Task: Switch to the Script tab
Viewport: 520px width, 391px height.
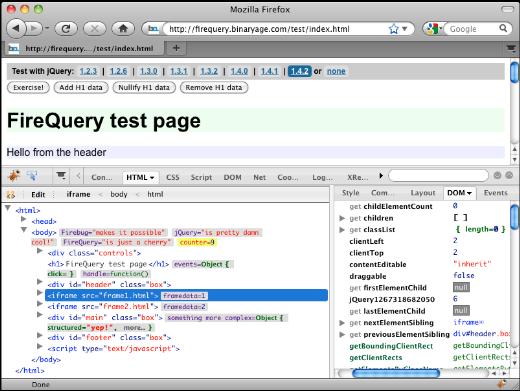Action: 201,178
